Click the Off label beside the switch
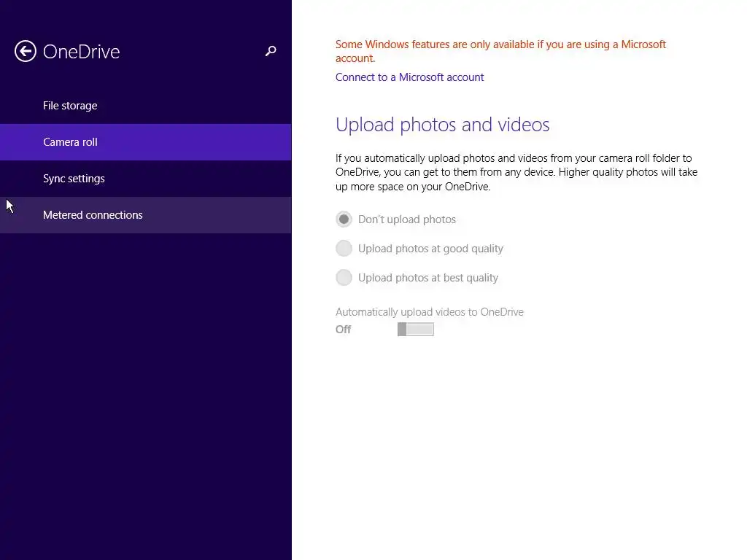The width and height of the screenshot is (747, 560). point(343,329)
